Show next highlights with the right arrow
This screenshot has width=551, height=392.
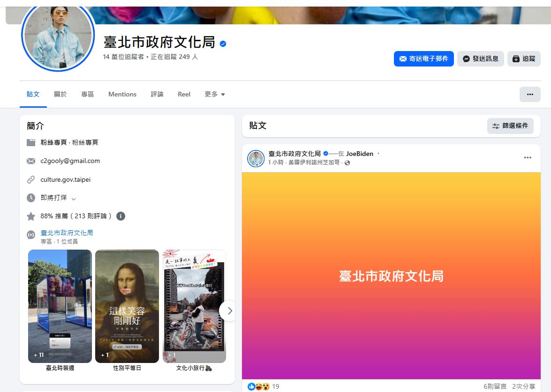[229, 311]
